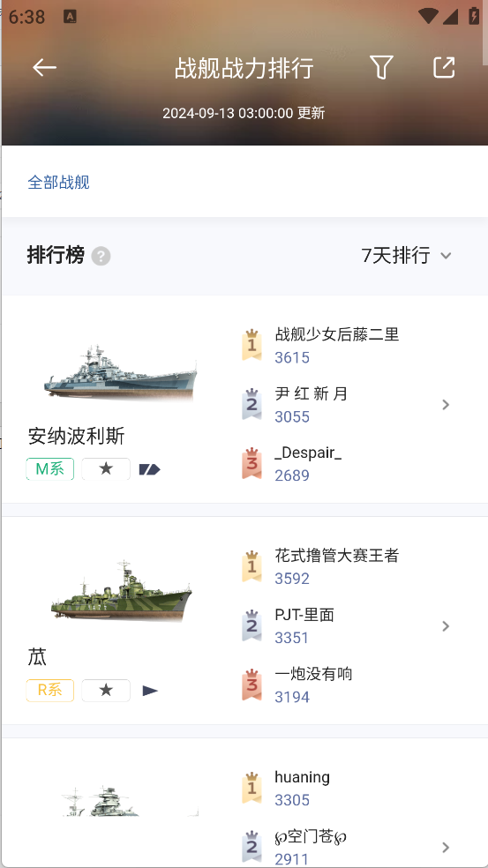The image size is (488, 868).
Task: Tap the back arrow icon
Action: pyautogui.click(x=44, y=68)
